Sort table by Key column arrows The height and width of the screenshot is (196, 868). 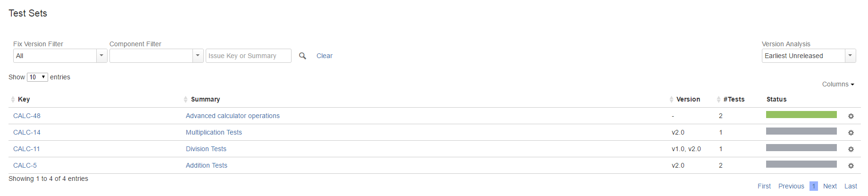point(13,99)
